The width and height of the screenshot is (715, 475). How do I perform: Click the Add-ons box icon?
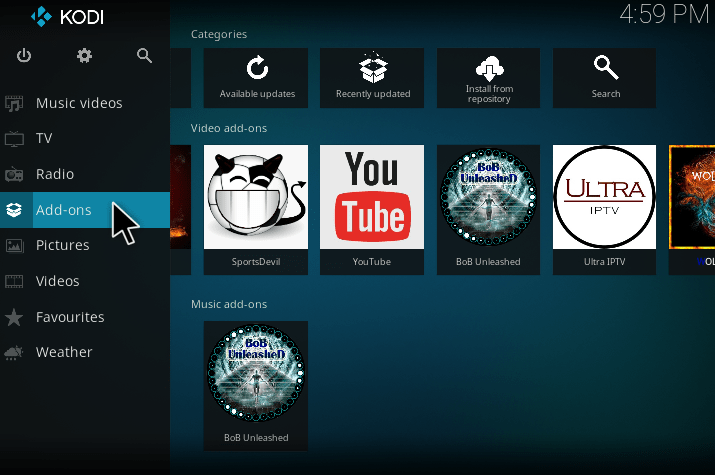point(14,210)
